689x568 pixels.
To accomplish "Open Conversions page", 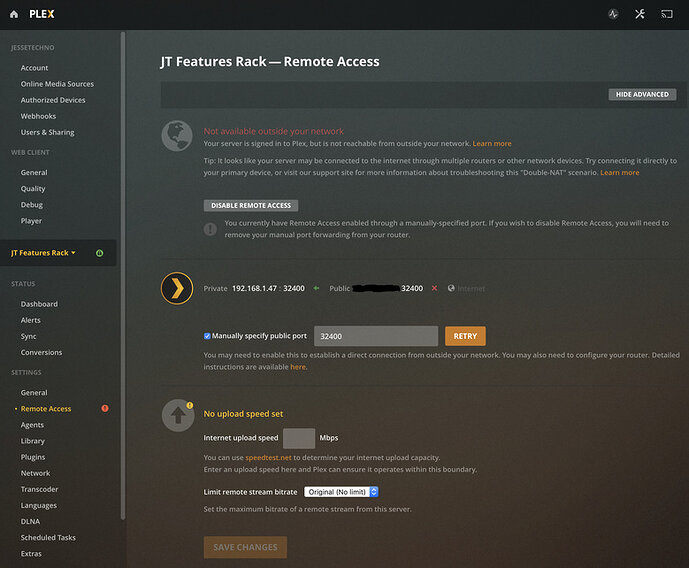I will pos(41,352).
